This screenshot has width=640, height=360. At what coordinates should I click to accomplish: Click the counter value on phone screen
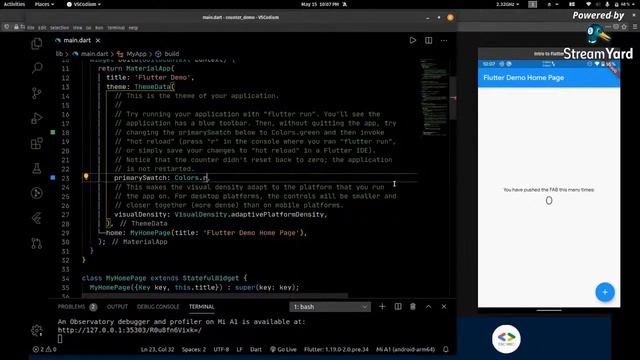pos(549,200)
